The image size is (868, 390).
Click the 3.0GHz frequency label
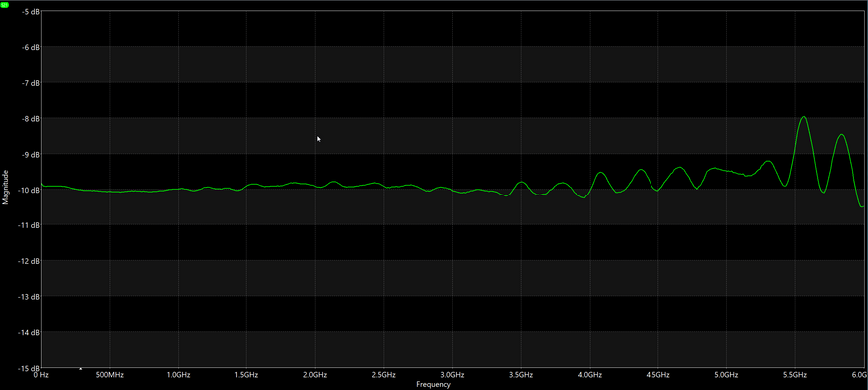453,375
